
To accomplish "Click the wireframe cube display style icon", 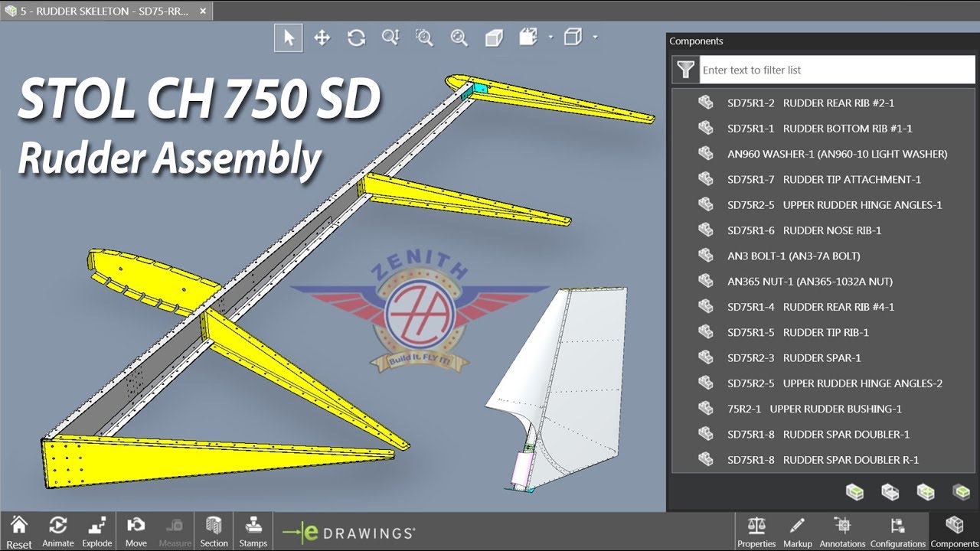I will (x=573, y=37).
